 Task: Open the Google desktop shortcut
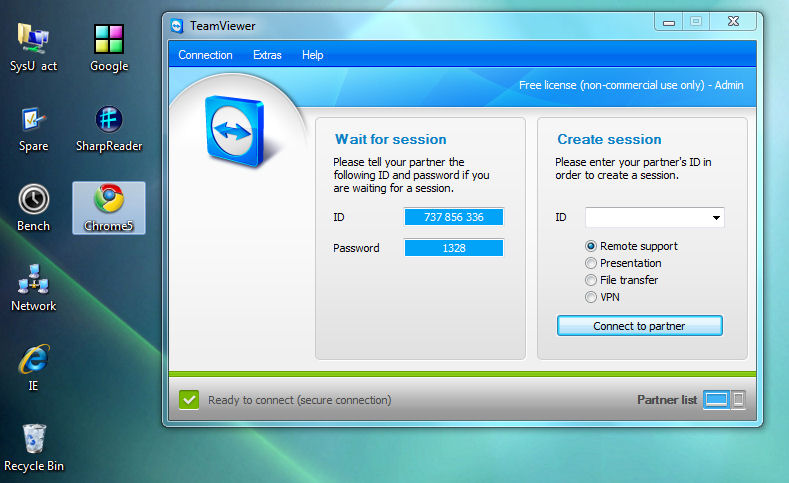click(109, 48)
